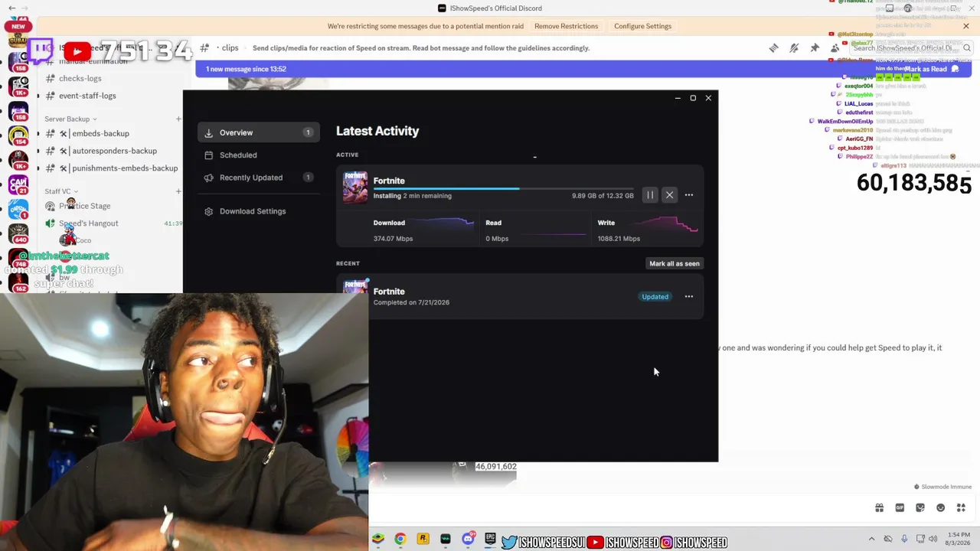Click Mark as Read in Discord

(x=931, y=69)
